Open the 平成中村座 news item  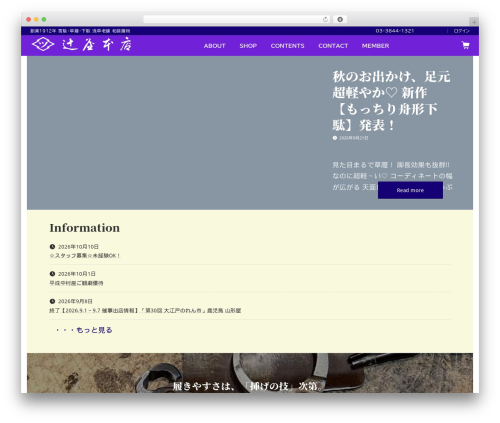click(76, 283)
